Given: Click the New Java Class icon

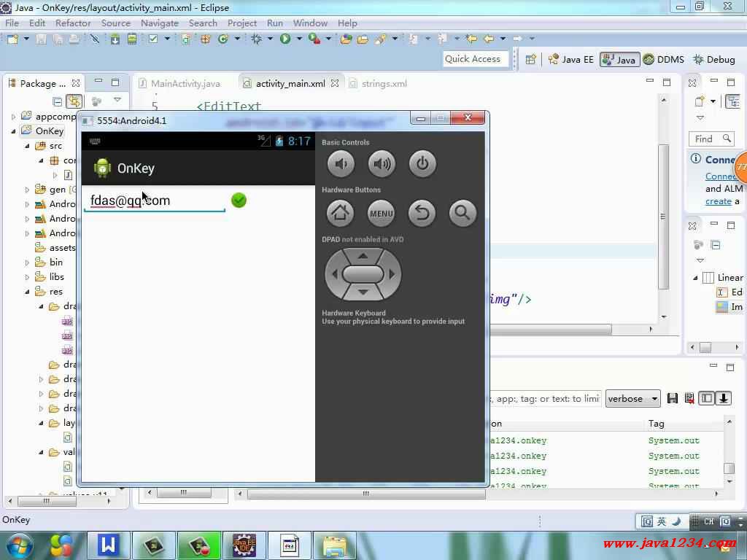Looking at the screenshot, I should 223,39.
